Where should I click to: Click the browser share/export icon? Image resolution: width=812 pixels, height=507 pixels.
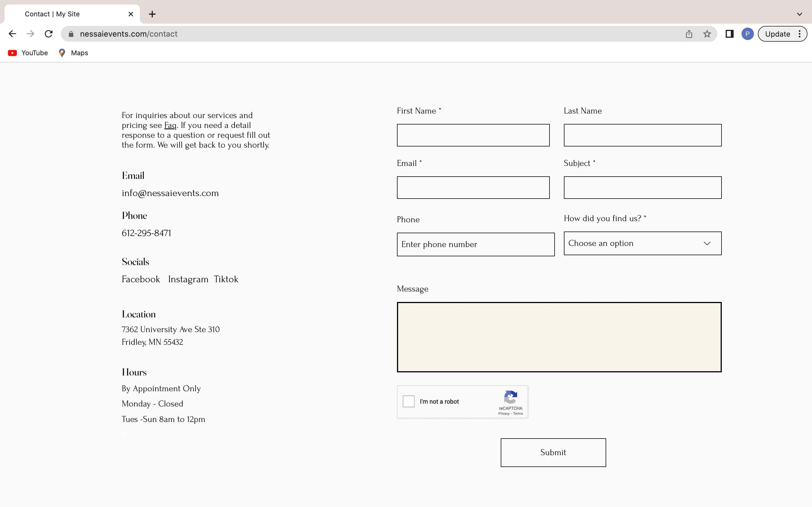coord(689,34)
